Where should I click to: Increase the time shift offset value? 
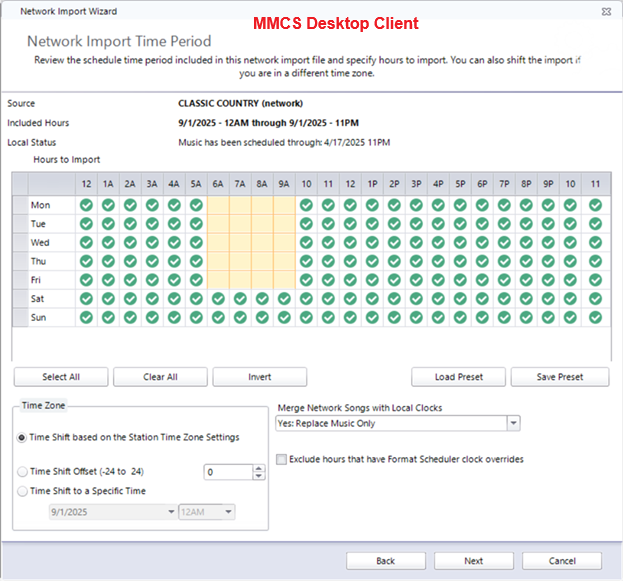tap(259, 467)
